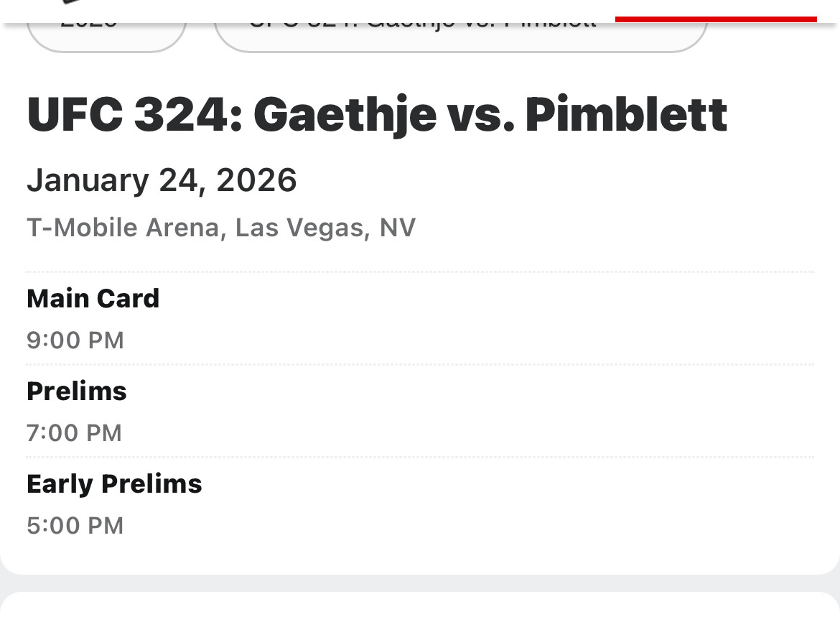
Task: Click the January 24, 2026 date text
Action: (162, 180)
